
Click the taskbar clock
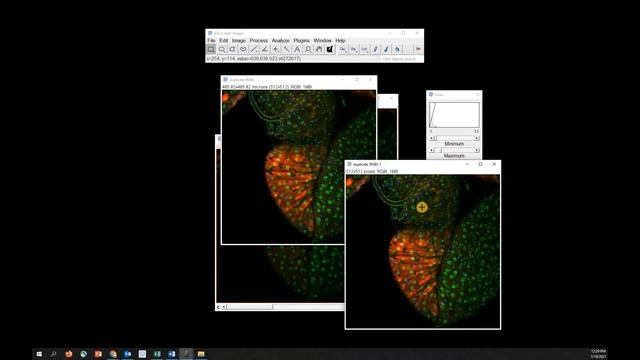point(598,354)
